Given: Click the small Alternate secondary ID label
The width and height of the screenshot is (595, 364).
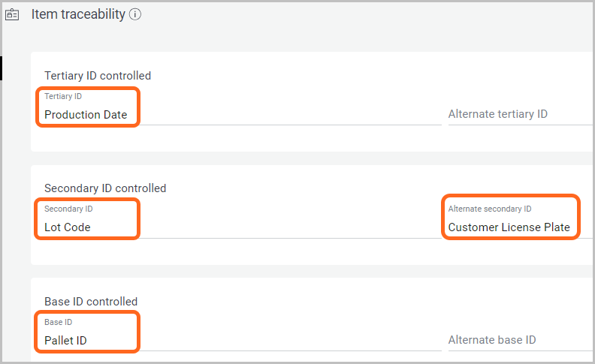Looking at the screenshot, I should pyautogui.click(x=489, y=209).
